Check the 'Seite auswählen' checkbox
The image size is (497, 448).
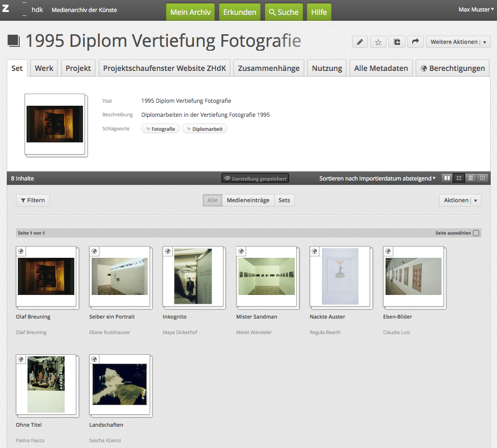[476, 233]
